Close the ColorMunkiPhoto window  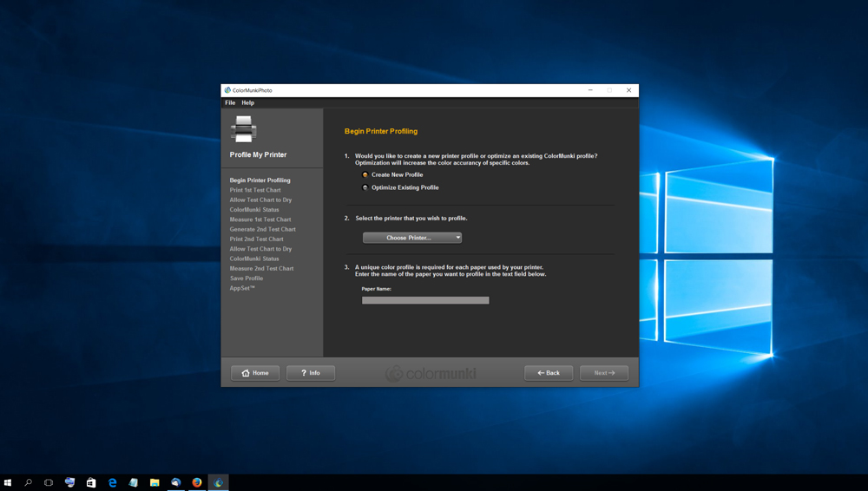click(629, 90)
